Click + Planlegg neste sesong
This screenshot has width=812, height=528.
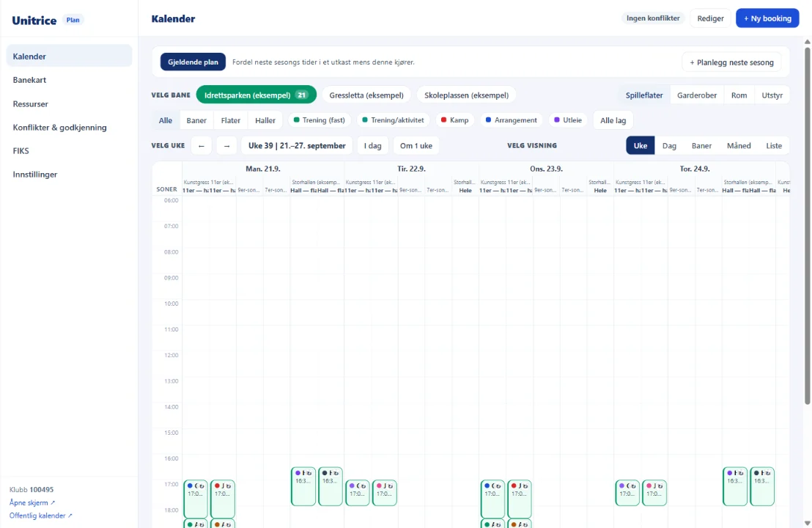731,62
